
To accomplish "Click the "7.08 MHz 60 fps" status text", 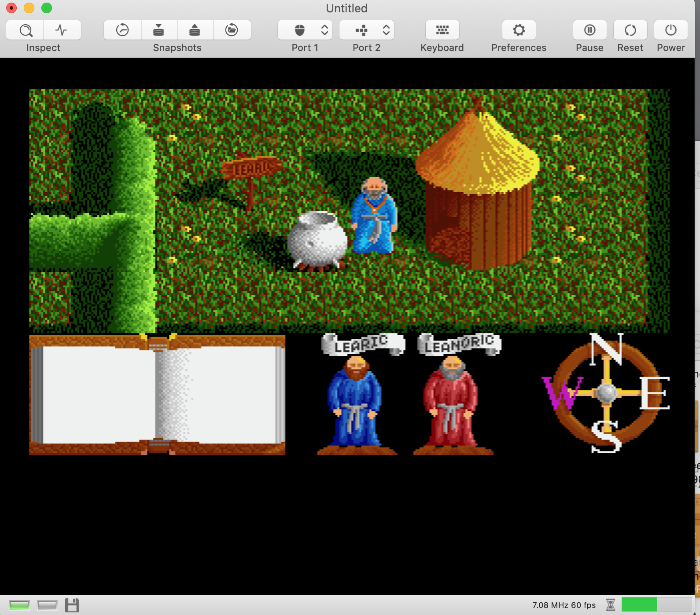I will point(564,605).
